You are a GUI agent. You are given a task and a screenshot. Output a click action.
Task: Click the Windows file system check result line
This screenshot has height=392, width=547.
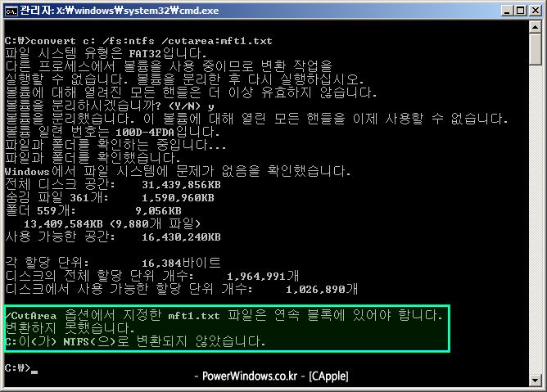(x=178, y=171)
